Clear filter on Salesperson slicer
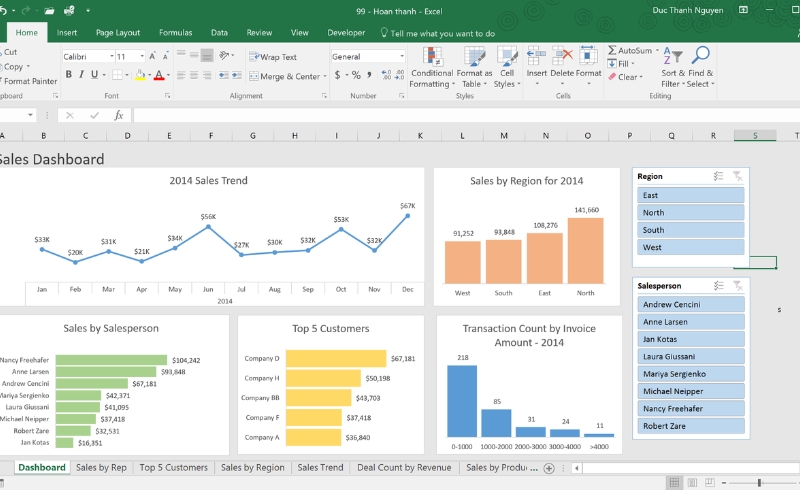This screenshot has width=800, height=490. tap(737, 286)
